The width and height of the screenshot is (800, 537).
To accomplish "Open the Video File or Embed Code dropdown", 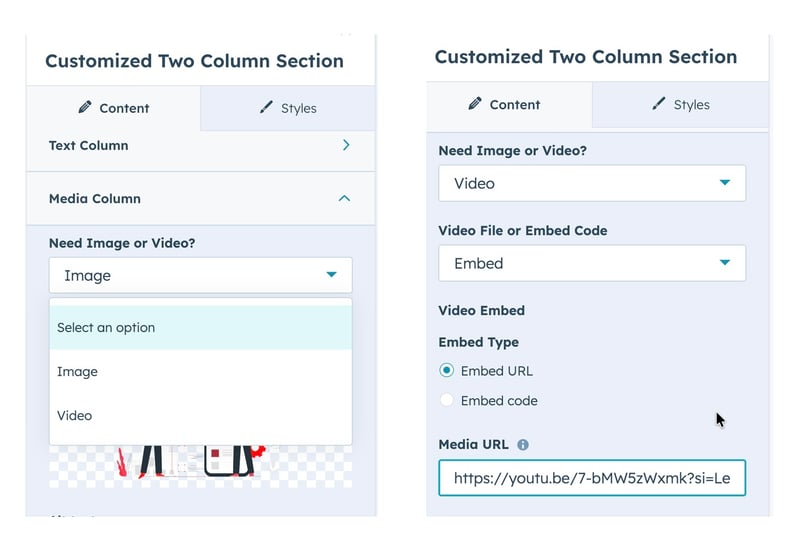I will [x=591, y=263].
